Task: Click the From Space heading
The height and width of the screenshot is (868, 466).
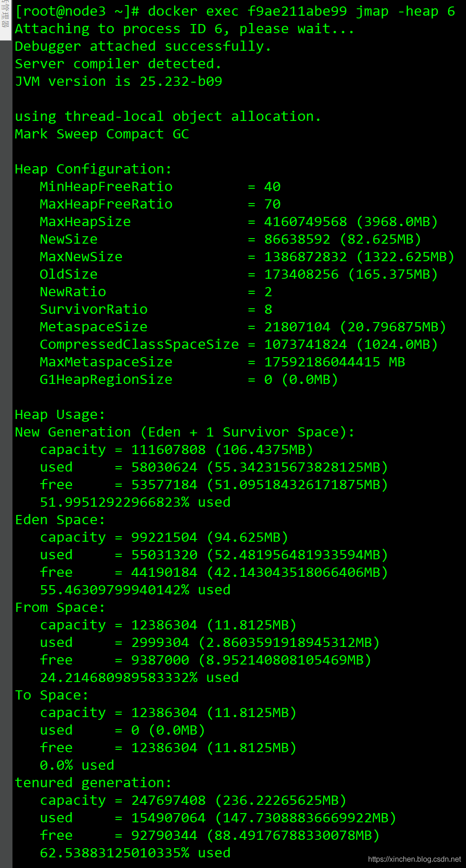Action: pos(60,607)
